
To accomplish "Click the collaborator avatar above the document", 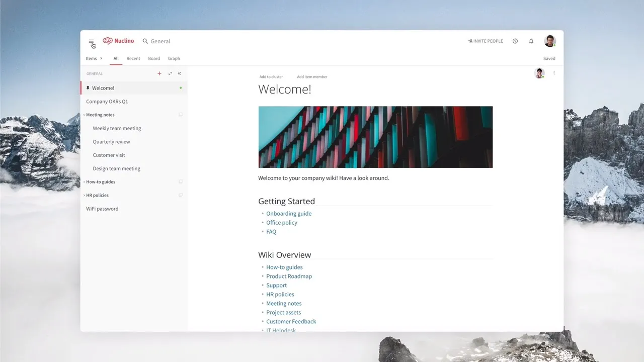I will (539, 73).
